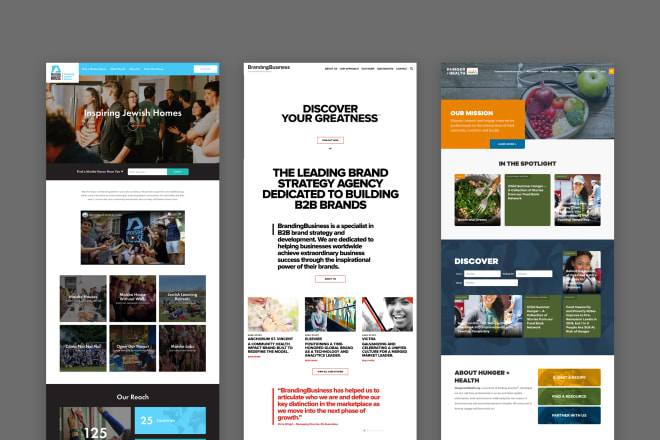Viewport: 660px width, 440px height.
Task: Expand 'Find a Moishe House Near You' dropdown
Action: (x=100, y=172)
